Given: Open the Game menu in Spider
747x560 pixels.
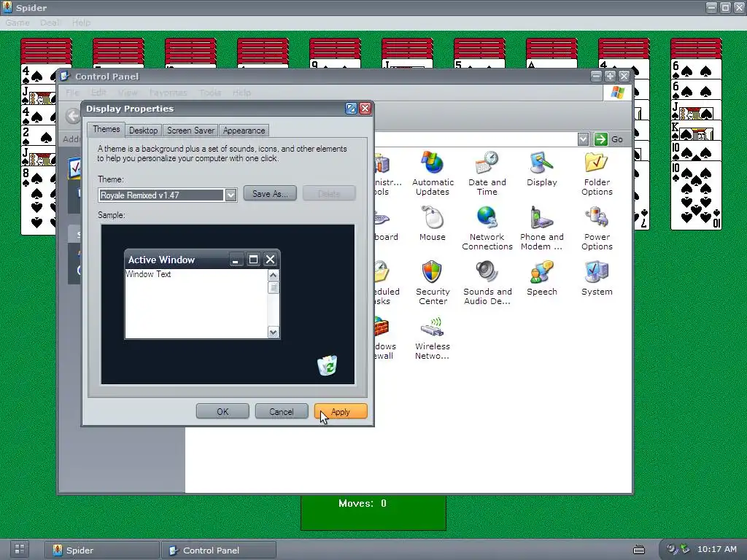Looking at the screenshot, I should pos(18,23).
